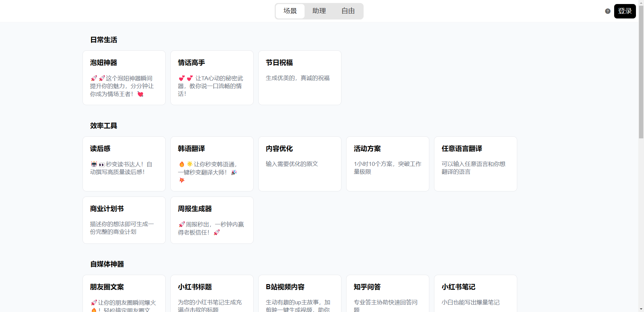Screen dimensions: 644x312
Task: Open the 泡妞神器 card
Action: click(x=124, y=78)
